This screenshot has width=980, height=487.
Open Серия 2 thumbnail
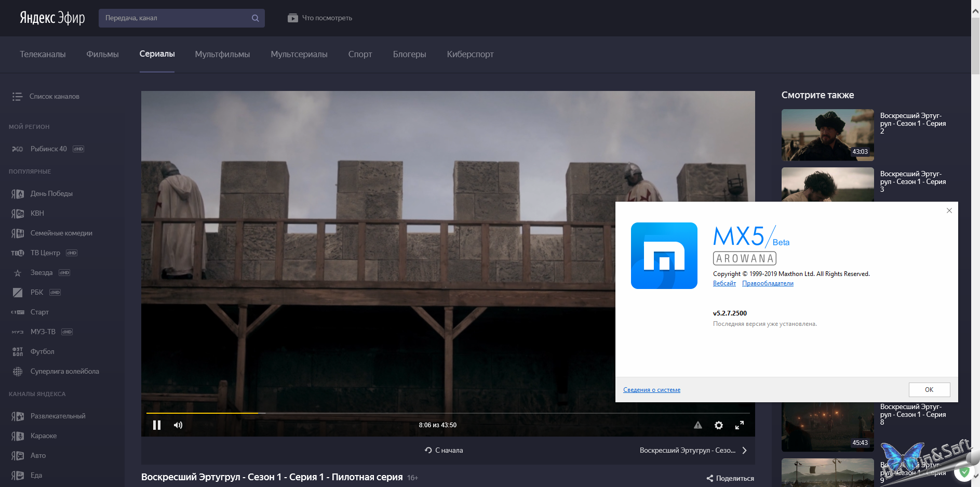pos(828,135)
